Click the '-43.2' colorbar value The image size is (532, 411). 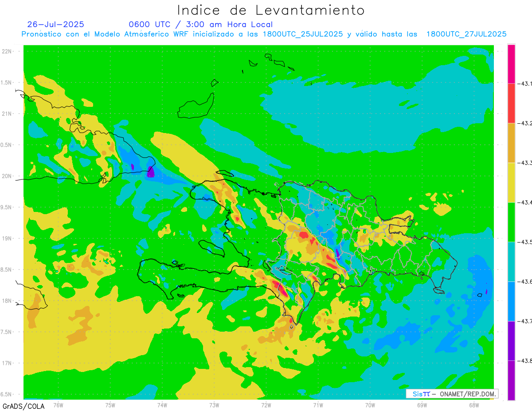click(526, 123)
